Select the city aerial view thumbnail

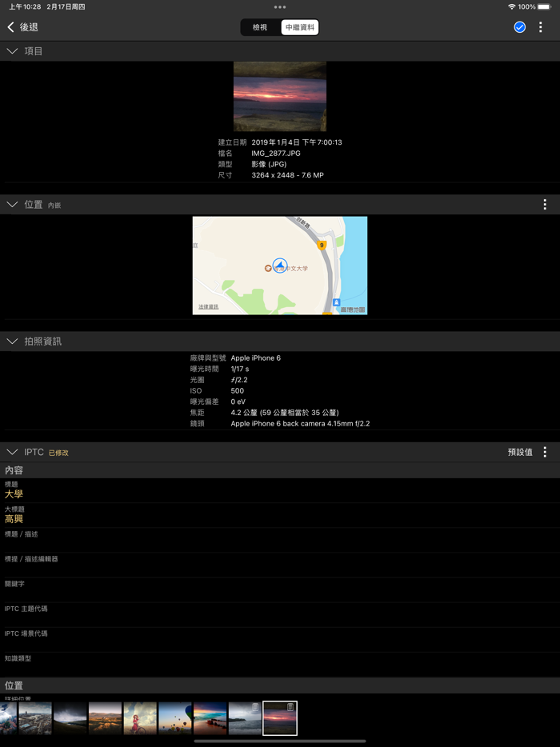[35, 718]
